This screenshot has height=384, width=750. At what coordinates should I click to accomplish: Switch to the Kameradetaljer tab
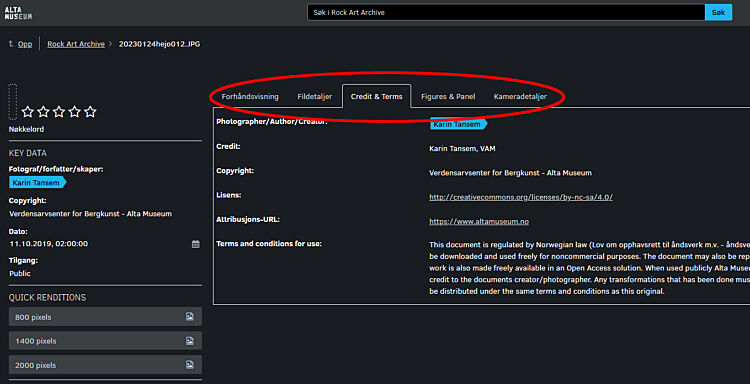(x=520, y=97)
